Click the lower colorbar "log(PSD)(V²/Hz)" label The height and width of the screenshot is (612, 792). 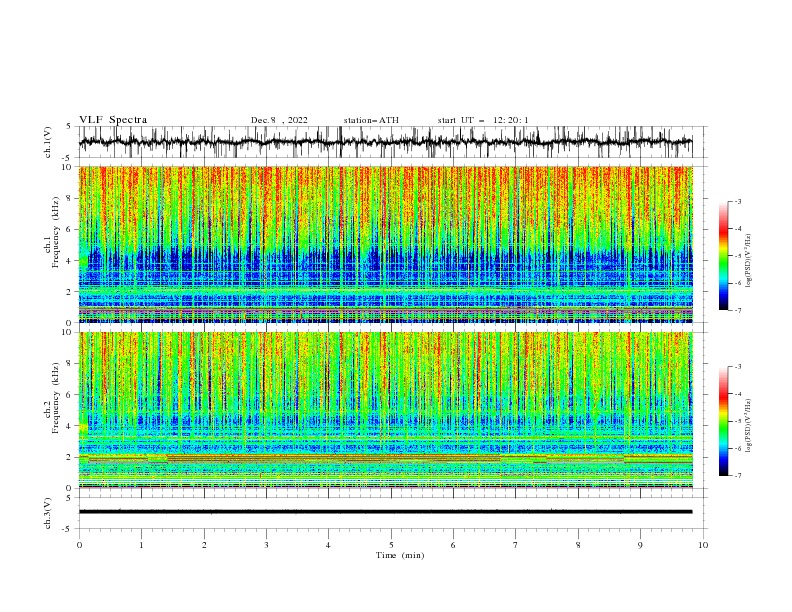point(748,426)
